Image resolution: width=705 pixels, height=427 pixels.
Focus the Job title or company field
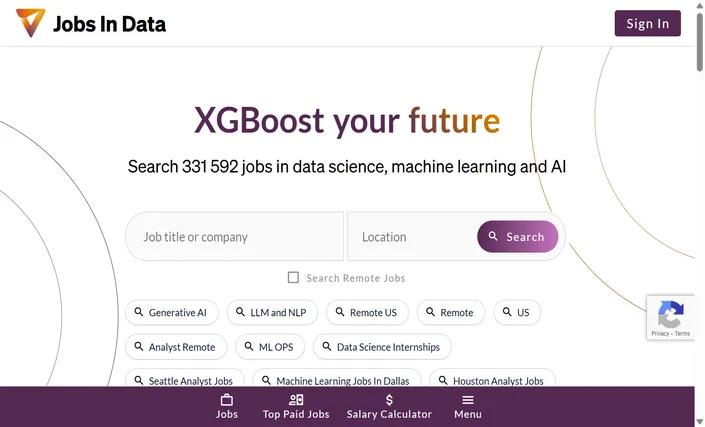235,236
